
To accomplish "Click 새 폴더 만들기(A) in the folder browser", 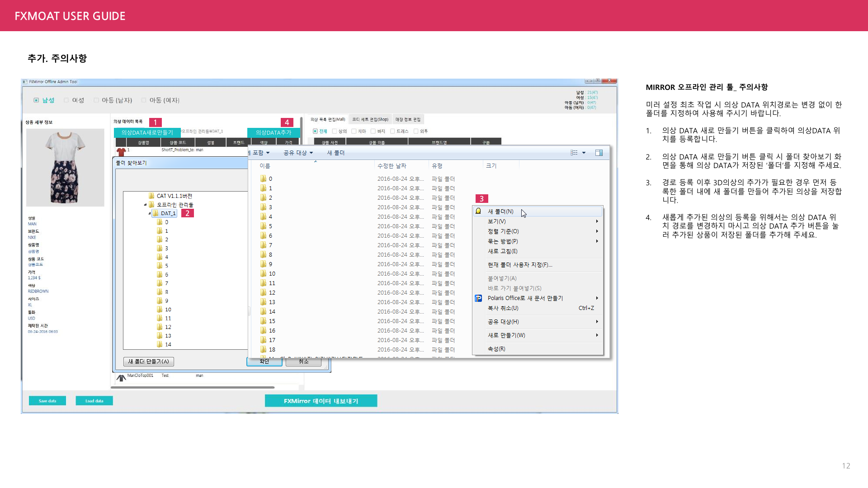I will 149,361.
